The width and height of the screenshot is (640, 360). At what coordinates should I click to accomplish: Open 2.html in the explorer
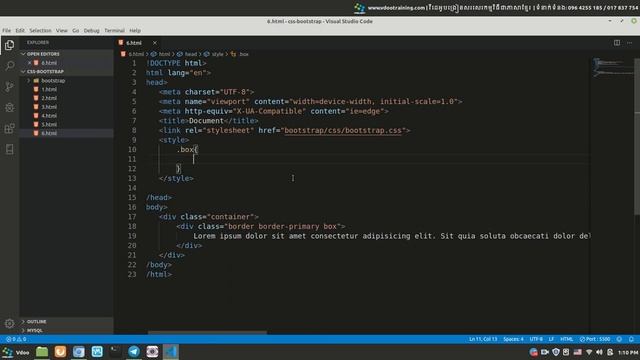pos(66,98)
